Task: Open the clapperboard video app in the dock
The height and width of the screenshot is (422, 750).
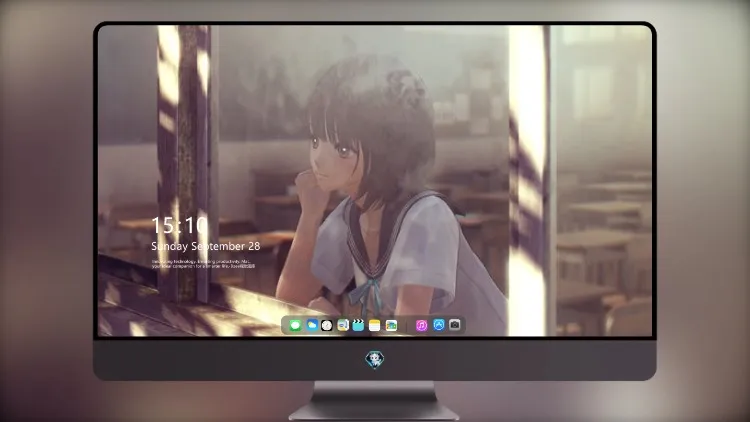Action: pos(358,325)
